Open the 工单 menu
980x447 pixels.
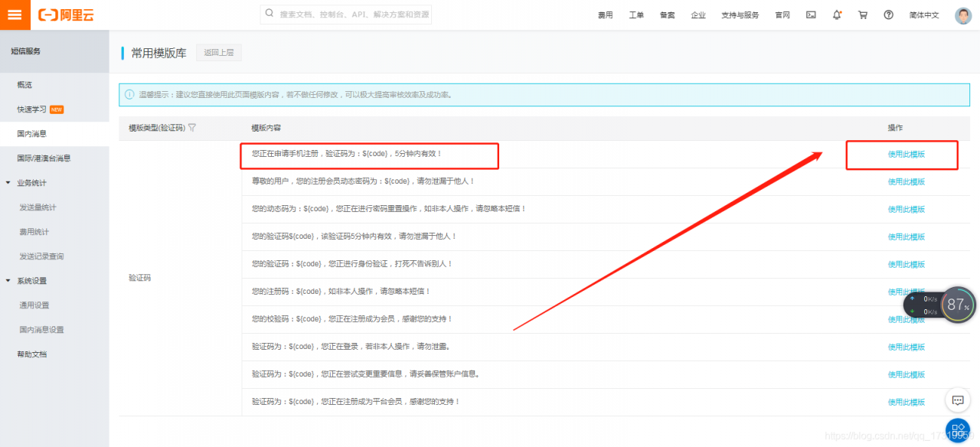[636, 15]
